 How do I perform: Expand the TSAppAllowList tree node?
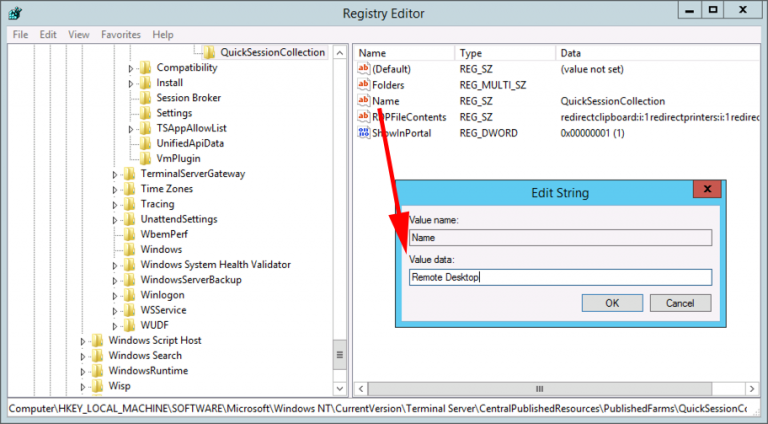(131, 129)
